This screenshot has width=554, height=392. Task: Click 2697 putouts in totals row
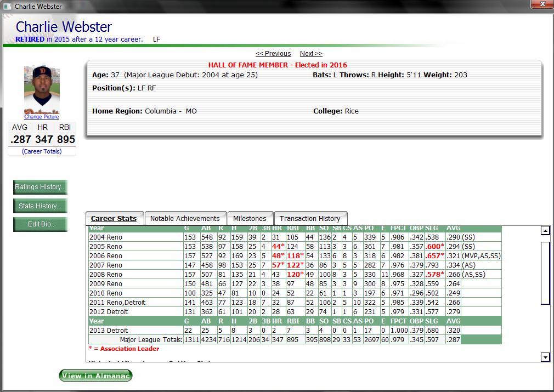pyautogui.click(x=372, y=340)
